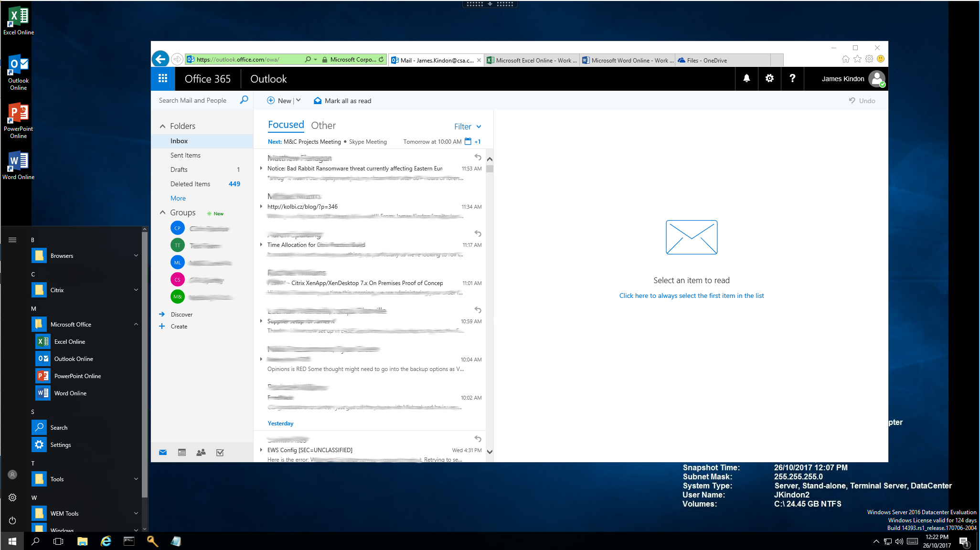Open the Office 365 app launcher grid
Screen dimensions: 980x550
[162, 79]
